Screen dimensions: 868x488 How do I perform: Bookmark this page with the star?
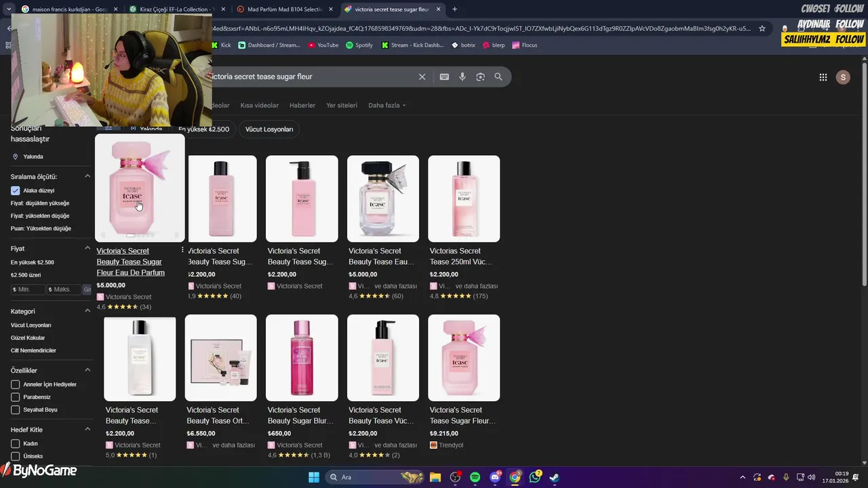point(762,28)
